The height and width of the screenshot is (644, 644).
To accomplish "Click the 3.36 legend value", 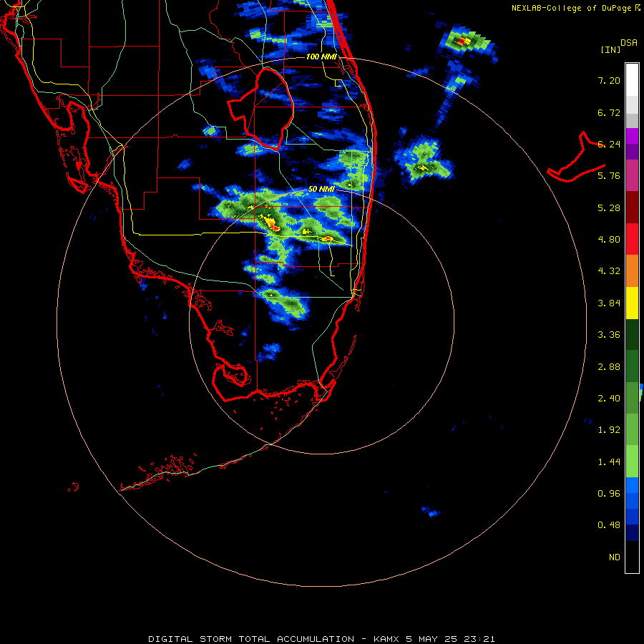I will tap(609, 335).
